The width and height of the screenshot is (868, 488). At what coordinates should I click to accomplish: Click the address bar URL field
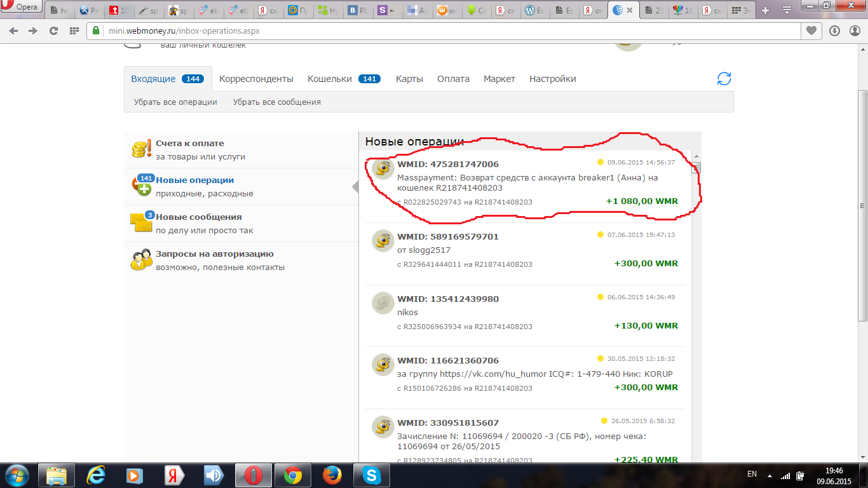445,30
